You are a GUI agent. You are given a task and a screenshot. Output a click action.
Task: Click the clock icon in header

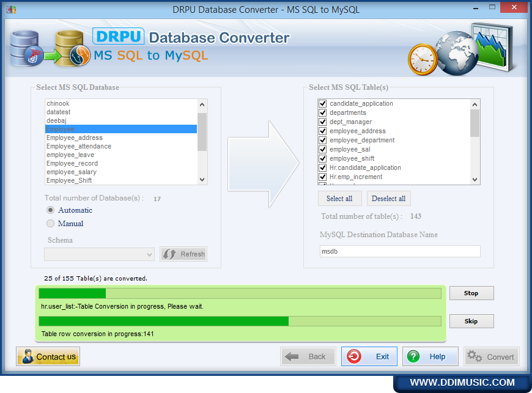[423, 60]
